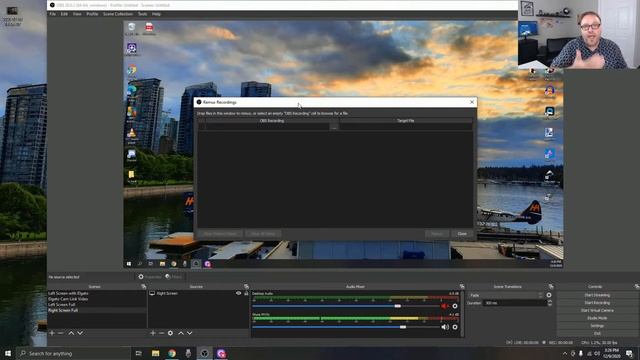Click the Filters button above Sources
This screenshot has height=360, width=640.
tap(173, 277)
